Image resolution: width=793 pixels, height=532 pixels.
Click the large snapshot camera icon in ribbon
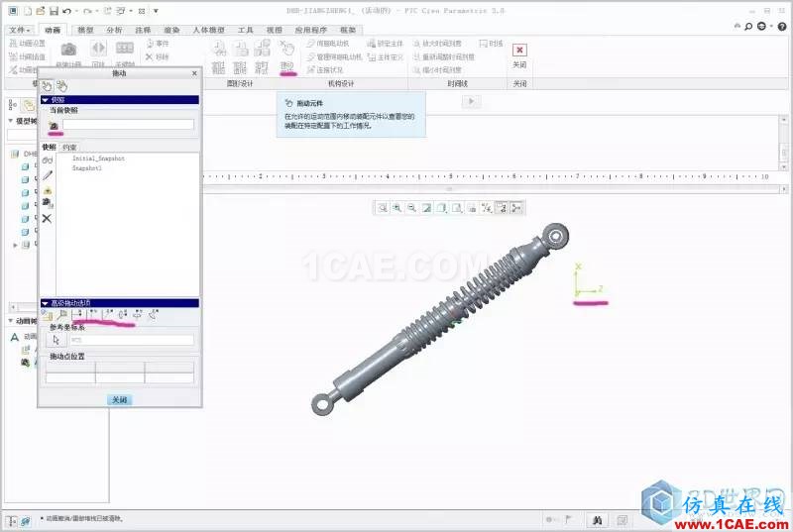[x=68, y=49]
